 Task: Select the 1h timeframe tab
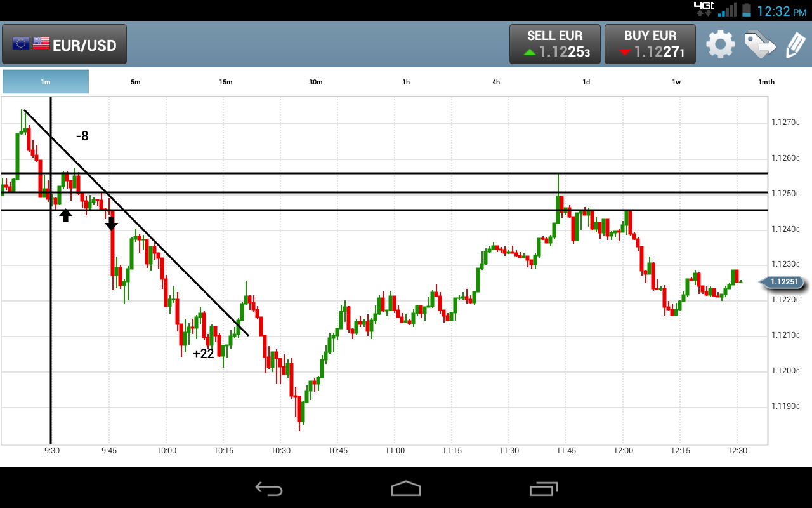click(x=406, y=82)
